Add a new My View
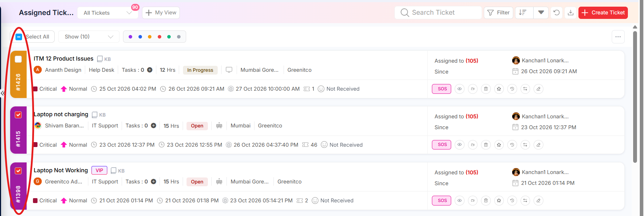This screenshot has width=644, height=216. click(x=161, y=13)
